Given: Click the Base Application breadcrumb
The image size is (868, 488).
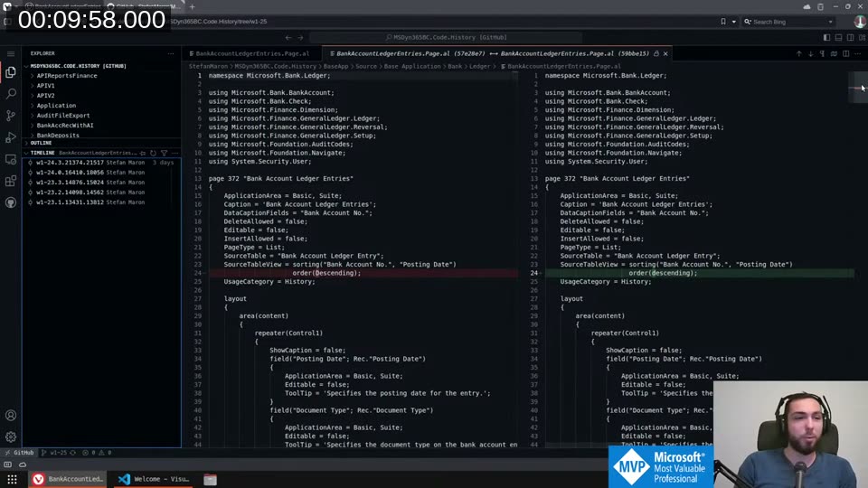Looking at the screenshot, I should [412, 66].
